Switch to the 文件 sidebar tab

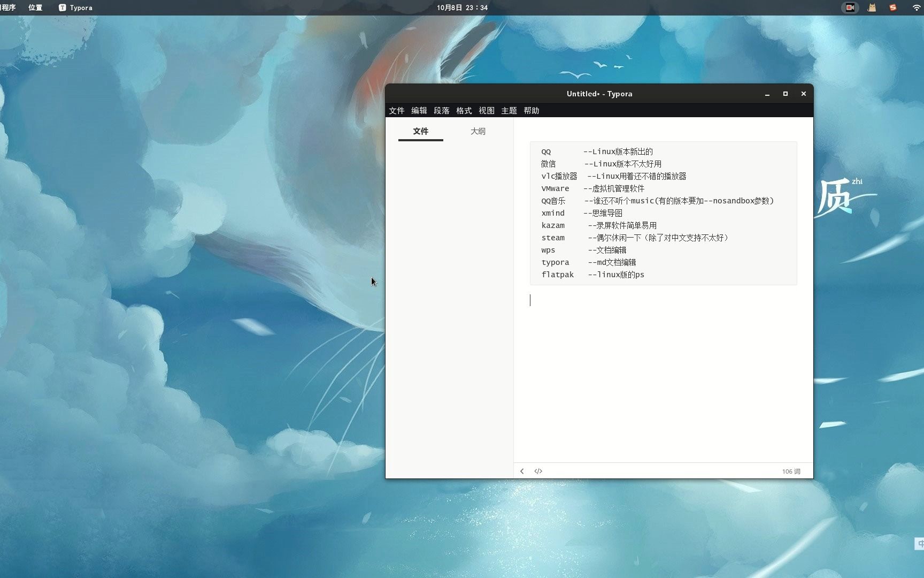[x=420, y=131]
